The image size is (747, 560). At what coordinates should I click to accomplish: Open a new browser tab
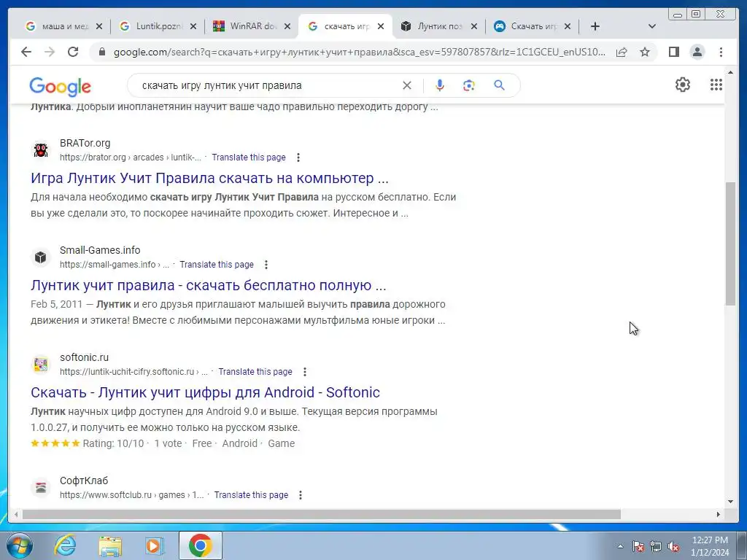click(x=595, y=26)
